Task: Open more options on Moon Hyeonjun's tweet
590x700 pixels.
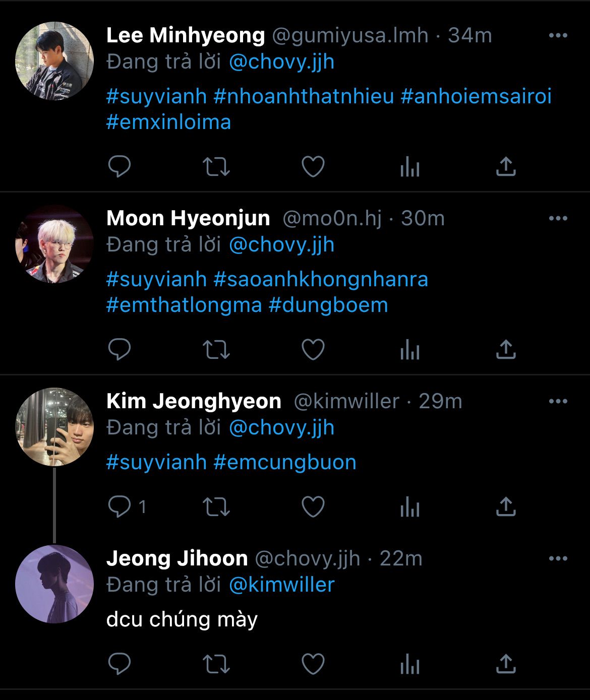Action: [558, 218]
